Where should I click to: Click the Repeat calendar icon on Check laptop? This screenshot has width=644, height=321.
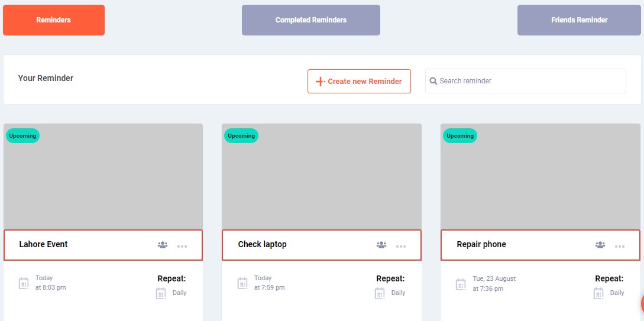(x=380, y=293)
